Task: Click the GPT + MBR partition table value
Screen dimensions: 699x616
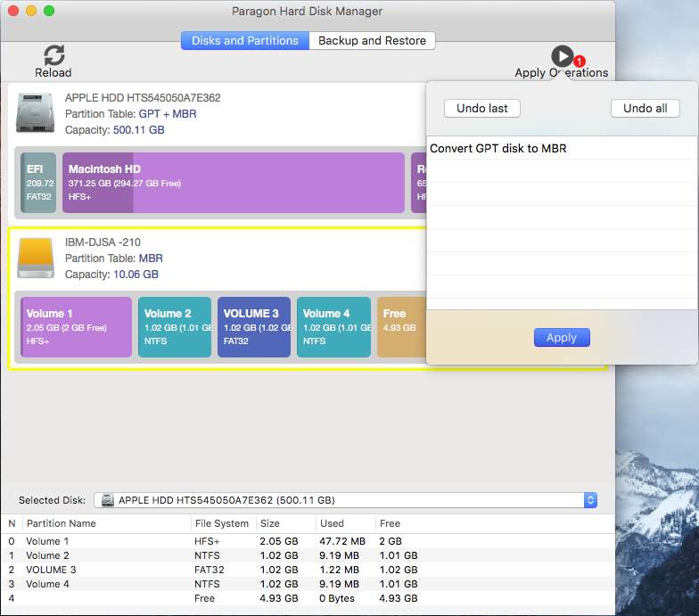Action: 168,114
